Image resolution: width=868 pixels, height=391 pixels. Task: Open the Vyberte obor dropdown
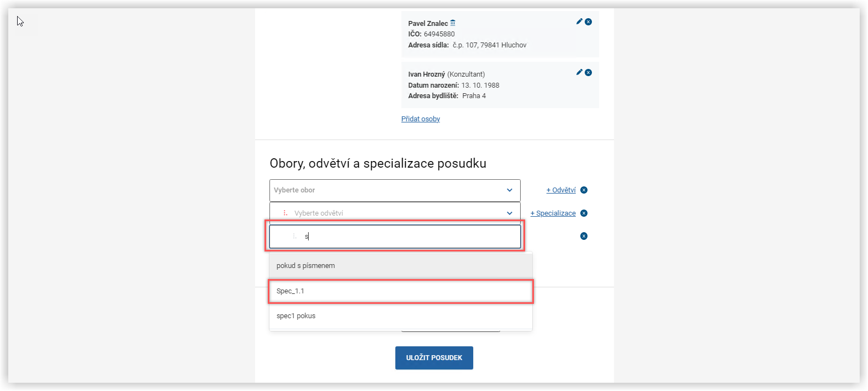coord(387,190)
